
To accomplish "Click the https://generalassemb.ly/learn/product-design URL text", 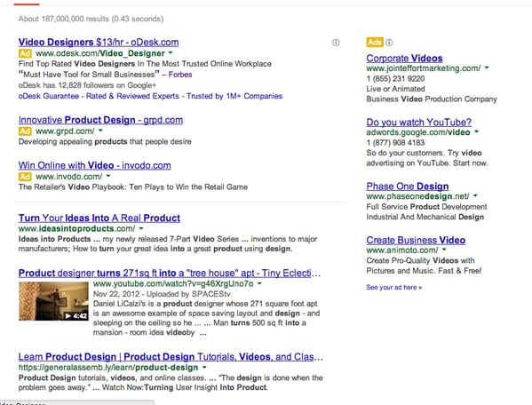I will pos(108,368).
